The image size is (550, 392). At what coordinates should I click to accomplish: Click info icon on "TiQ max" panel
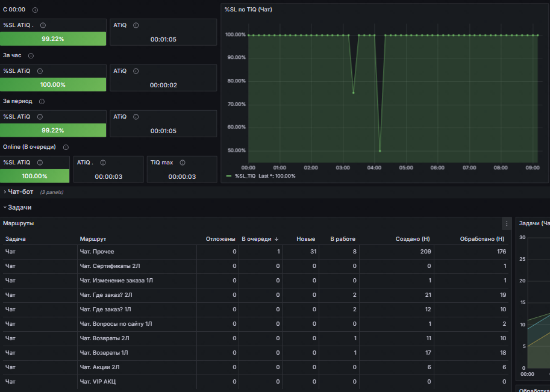point(183,163)
